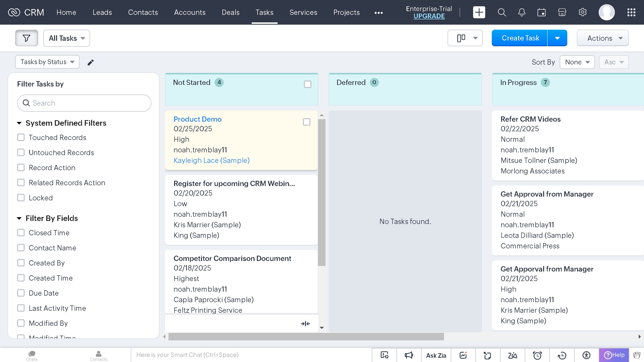Click the Create Task button

click(520, 38)
